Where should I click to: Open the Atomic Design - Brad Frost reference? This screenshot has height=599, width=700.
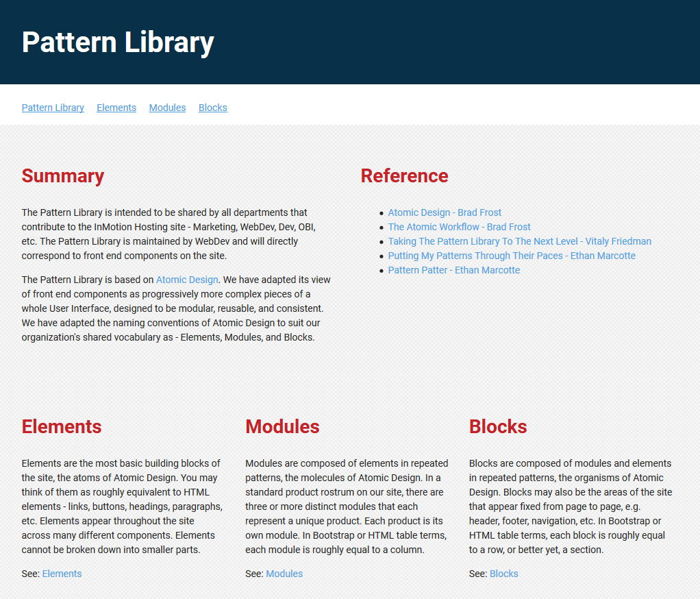445,212
